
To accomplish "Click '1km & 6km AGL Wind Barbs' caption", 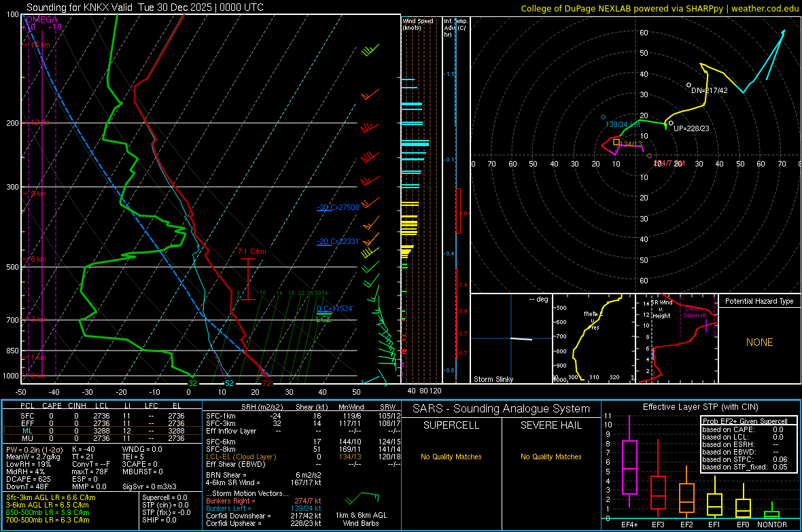I will coord(361,519).
